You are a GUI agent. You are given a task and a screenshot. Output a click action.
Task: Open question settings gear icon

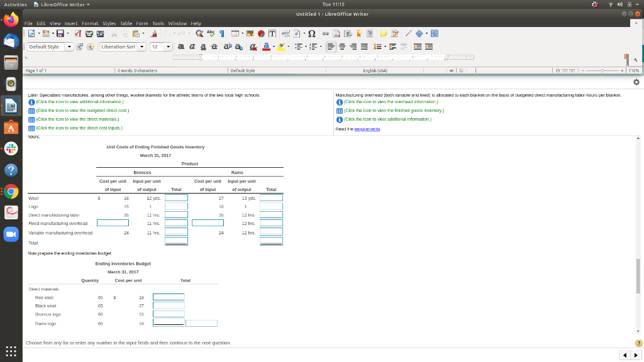(x=636, y=82)
